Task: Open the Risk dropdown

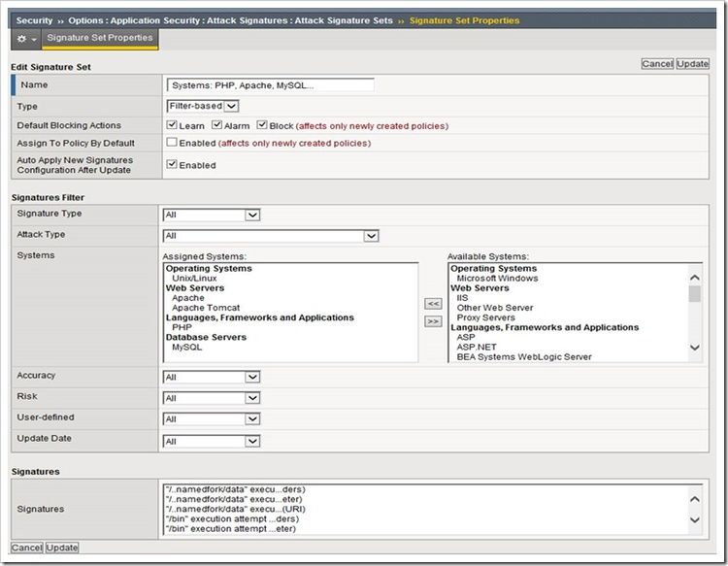Action: click(212, 398)
